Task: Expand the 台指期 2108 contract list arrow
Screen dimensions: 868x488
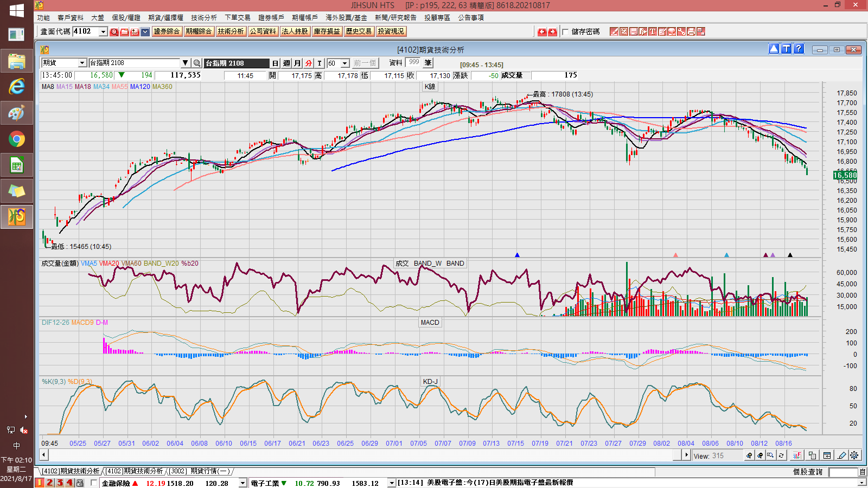Action: [x=186, y=63]
